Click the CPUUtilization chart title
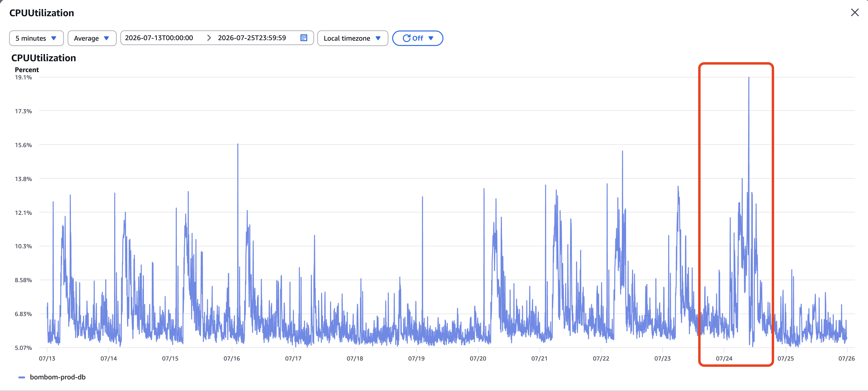The width and height of the screenshot is (868, 391). point(44,58)
